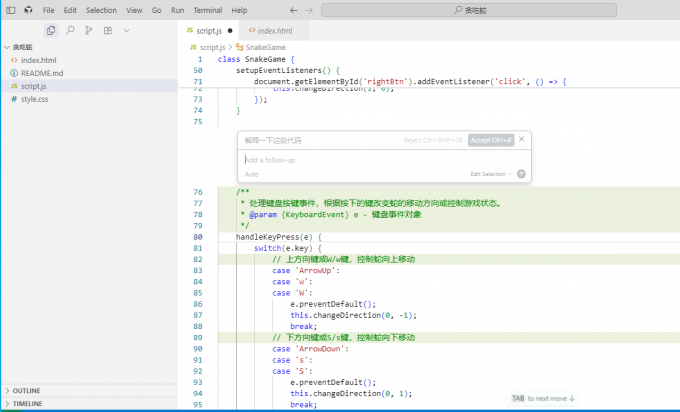The image size is (680, 412).
Task: Open the Extensions view icon
Action: pos(107,30)
